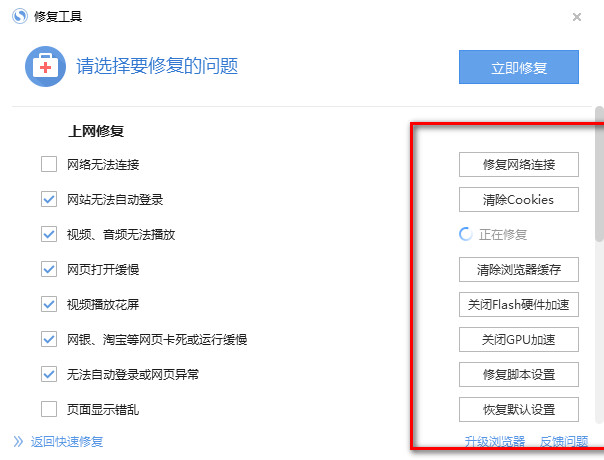The image size is (604, 460).
Task: Toggle the 网页打开缓慢 checkbox
Action: (49, 269)
